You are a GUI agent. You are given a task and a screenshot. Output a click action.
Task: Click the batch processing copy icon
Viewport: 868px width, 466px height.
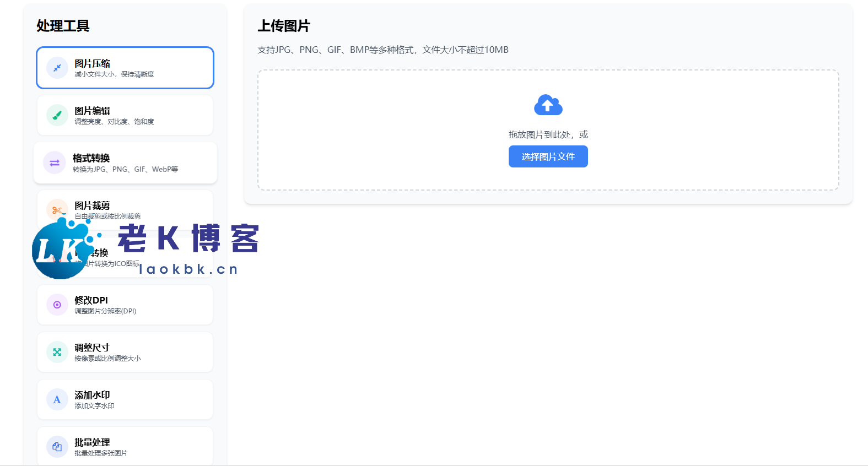(x=57, y=447)
